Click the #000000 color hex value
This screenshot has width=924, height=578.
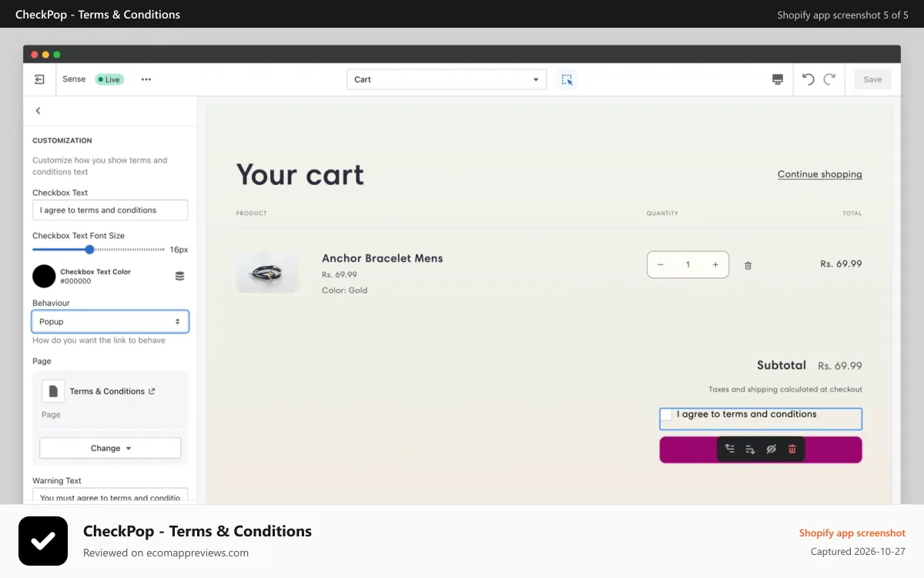[75, 281]
